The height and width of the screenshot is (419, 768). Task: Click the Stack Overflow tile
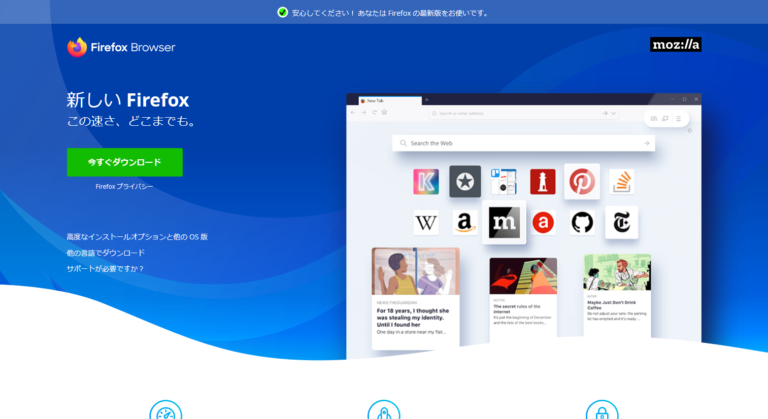pyautogui.click(x=622, y=182)
